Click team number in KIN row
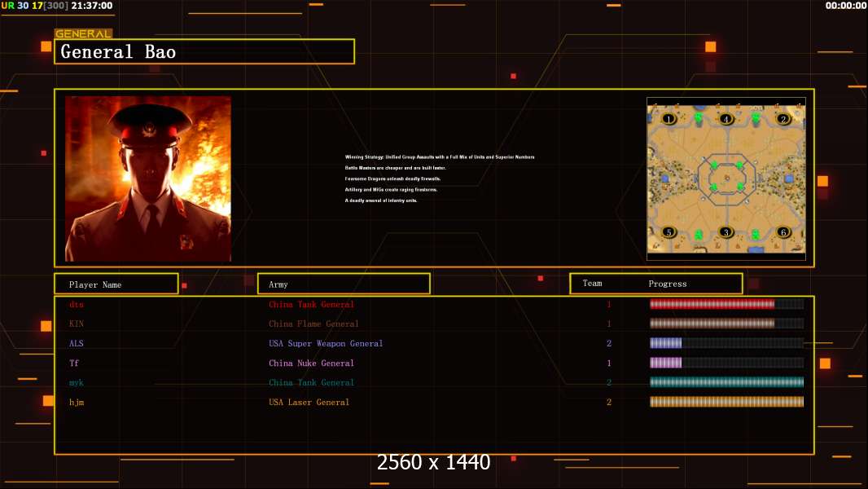 (609, 324)
